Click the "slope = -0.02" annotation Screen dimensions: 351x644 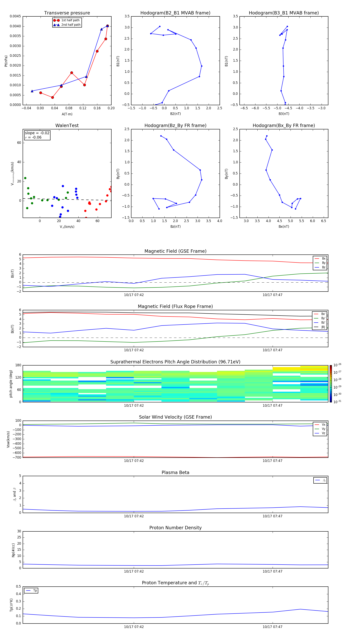click(x=37, y=133)
